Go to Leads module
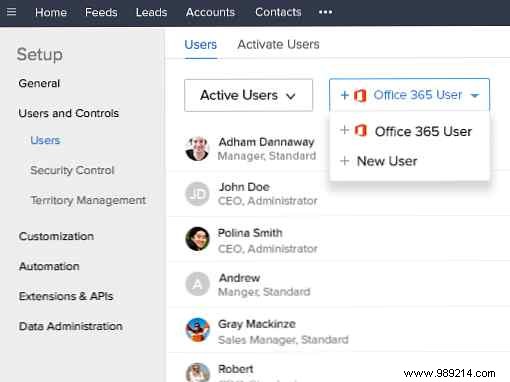The image size is (510, 382). (x=151, y=12)
